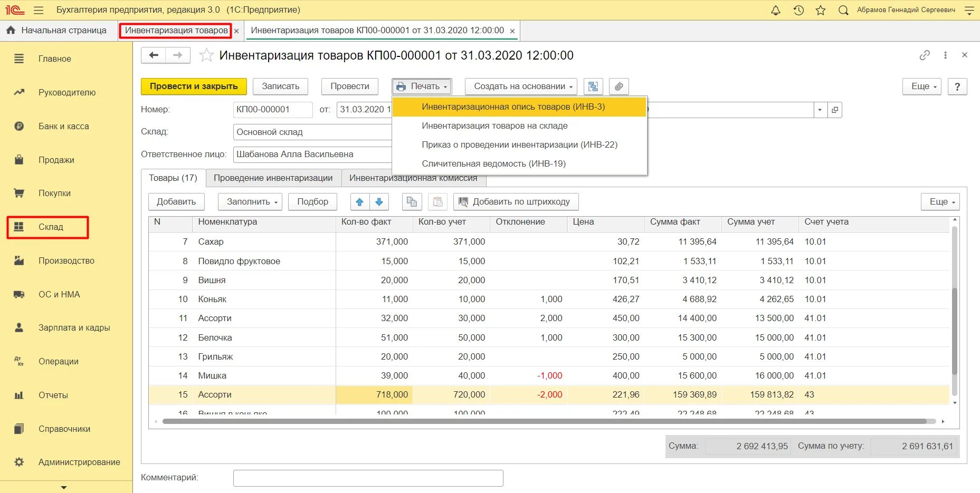Toggle the Печать dropdown menu

[422, 86]
